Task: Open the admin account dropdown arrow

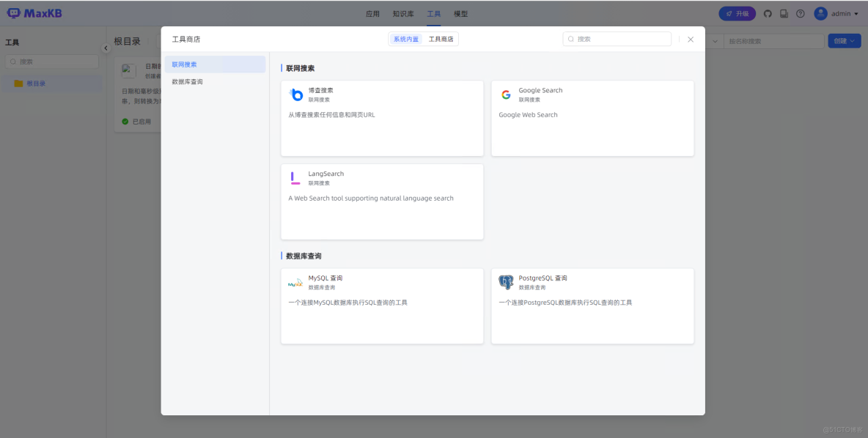Action: point(855,12)
